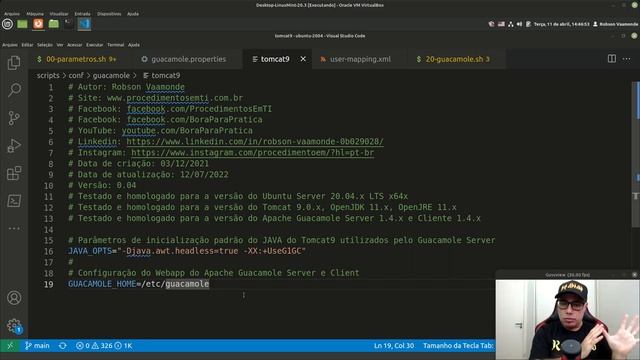Click line number 14 in the gutter
640x360 pixels.
pos(49,230)
